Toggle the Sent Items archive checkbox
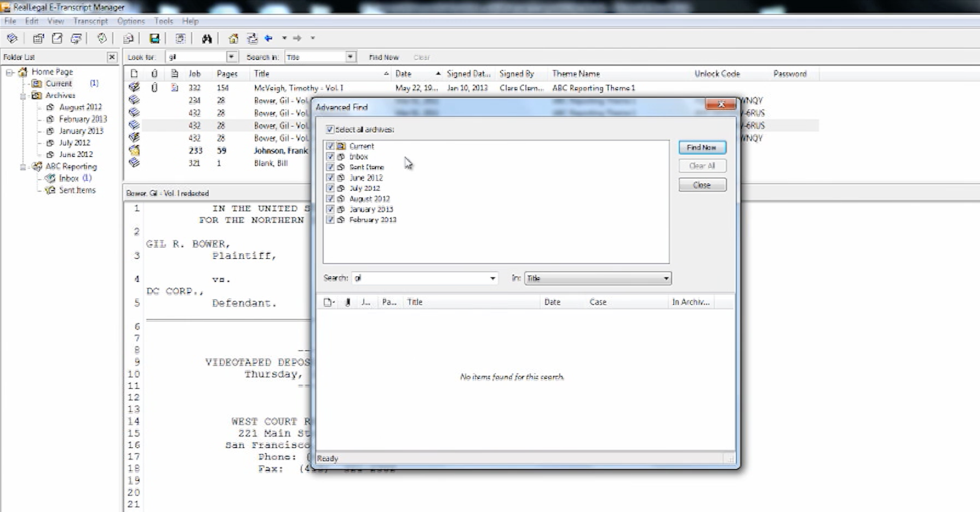The height and width of the screenshot is (512, 980). pos(330,167)
